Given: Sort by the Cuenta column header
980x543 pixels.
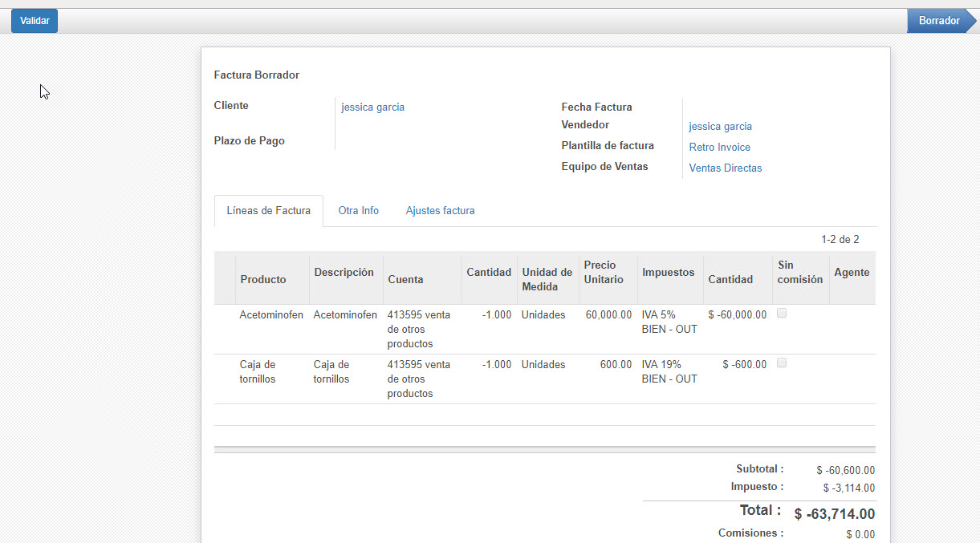Looking at the screenshot, I should 405,279.
